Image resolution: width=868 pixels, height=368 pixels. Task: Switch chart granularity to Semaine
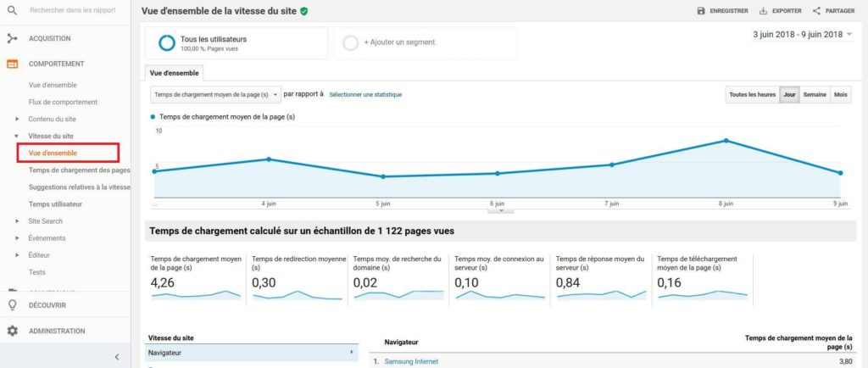[815, 95]
